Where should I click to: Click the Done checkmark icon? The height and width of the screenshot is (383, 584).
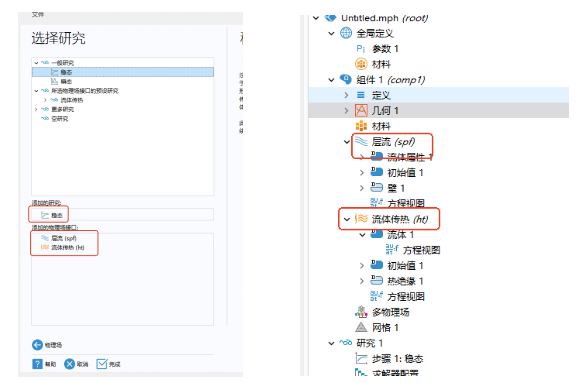point(102,364)
